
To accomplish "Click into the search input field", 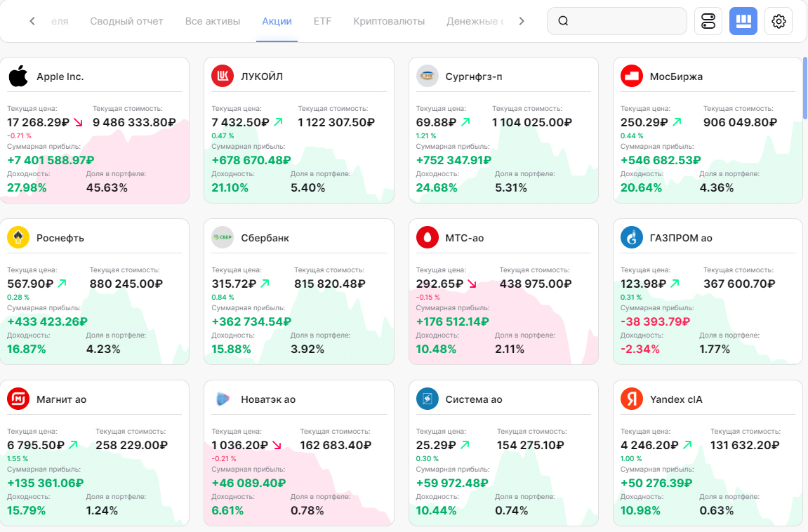I will tap(617, 21).
